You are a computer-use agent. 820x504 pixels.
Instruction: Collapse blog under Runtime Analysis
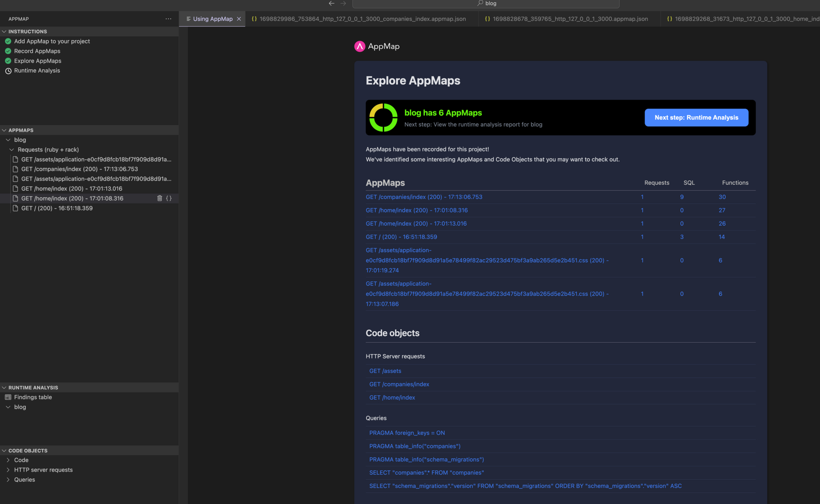(8, 407)
